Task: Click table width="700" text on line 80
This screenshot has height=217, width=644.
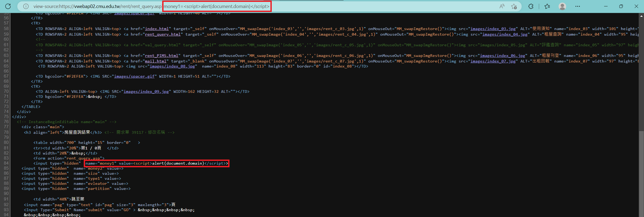Action: coord(55,143)
